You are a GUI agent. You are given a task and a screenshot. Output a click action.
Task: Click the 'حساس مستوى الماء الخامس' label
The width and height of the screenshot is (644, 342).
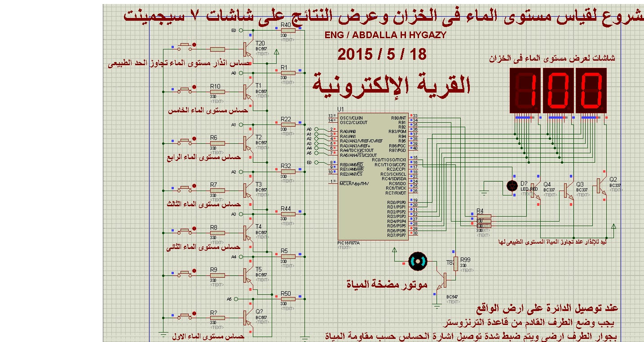[x=208, y=110]
